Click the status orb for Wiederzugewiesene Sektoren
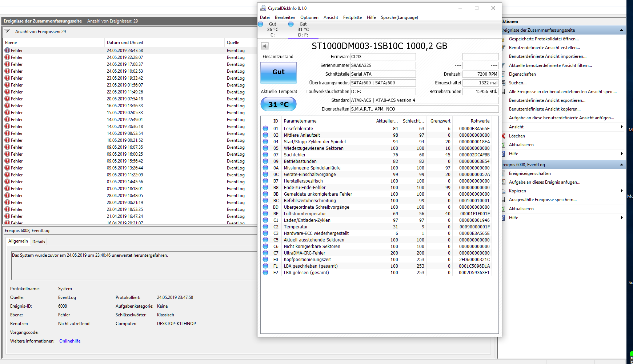Viewport: 633px width, 364px height. point(265,148)
